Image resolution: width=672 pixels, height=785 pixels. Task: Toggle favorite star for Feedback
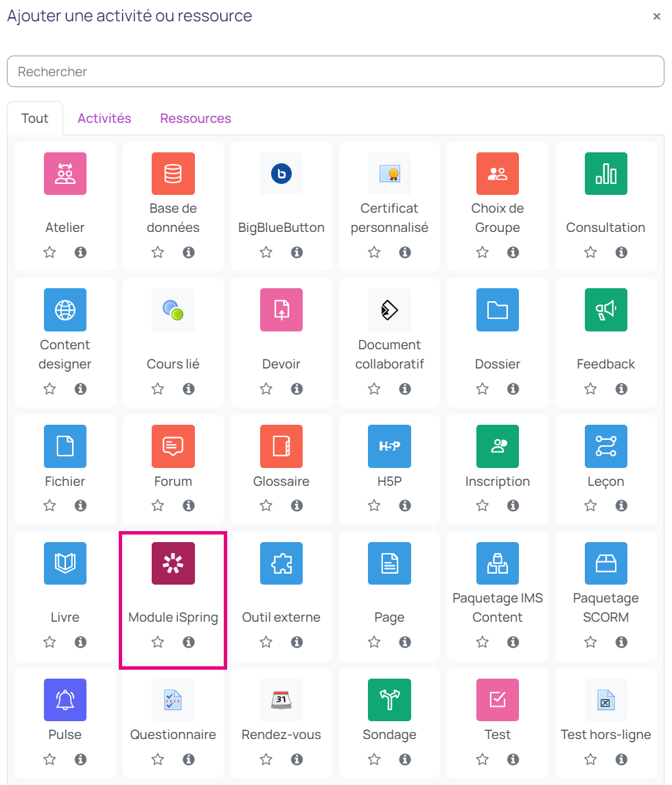tap(590, 389)
